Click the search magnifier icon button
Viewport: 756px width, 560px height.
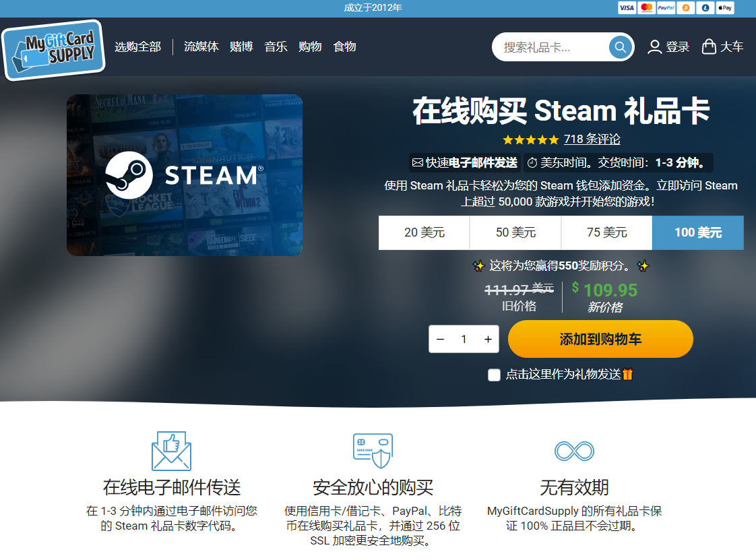point(620,47)
